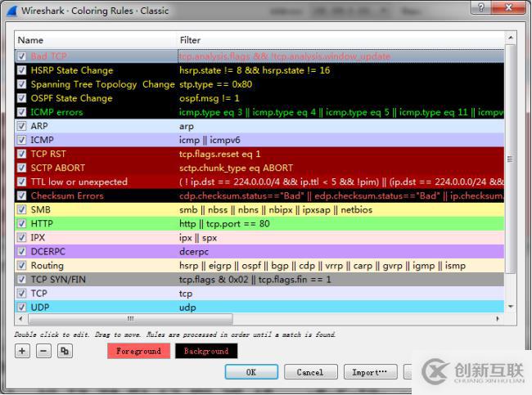Select the TCP rule name

(x=39, y=294)
